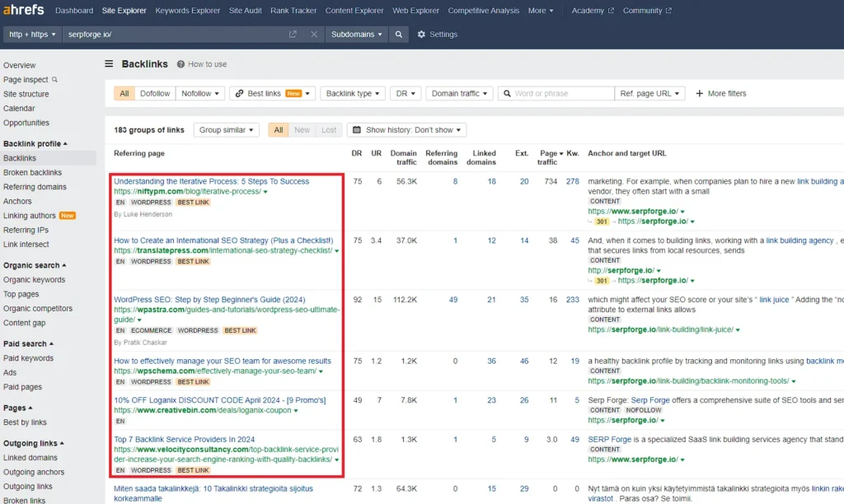Toggle the hamburger menu beside Backlinks
This screenshot has height=504, width=844.
tap(109, 63)
